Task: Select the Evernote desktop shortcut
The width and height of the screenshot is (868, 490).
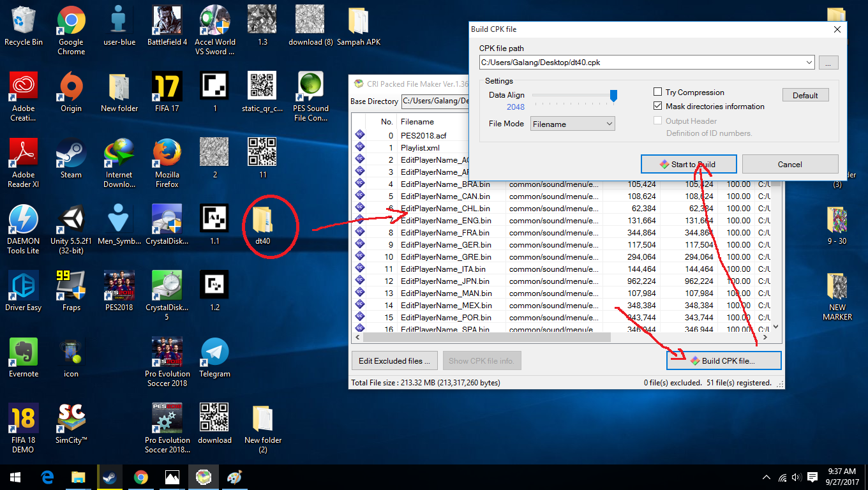Action: point(24,358)
